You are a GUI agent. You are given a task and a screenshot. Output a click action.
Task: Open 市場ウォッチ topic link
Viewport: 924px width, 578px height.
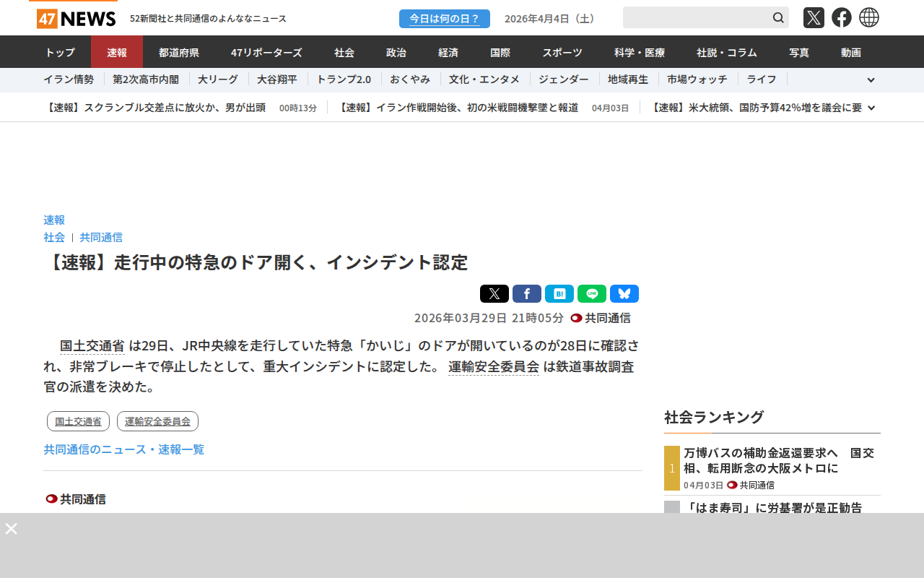(697, 79)
